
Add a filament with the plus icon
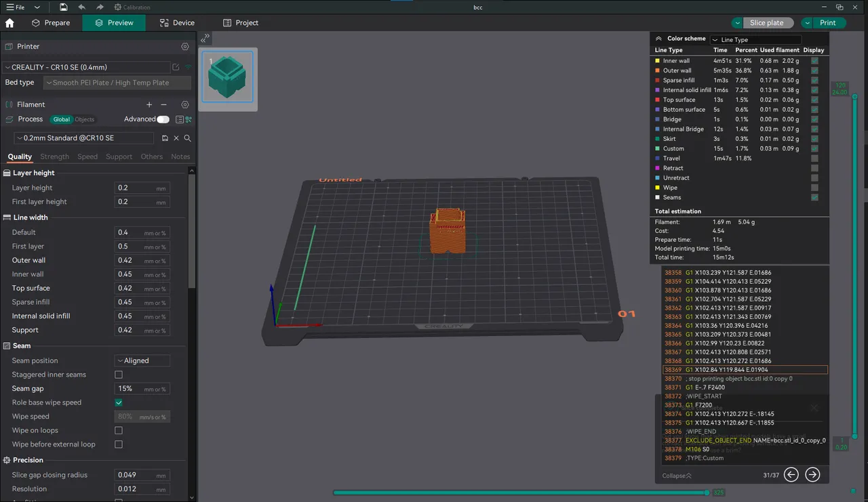tap(149, 104)
